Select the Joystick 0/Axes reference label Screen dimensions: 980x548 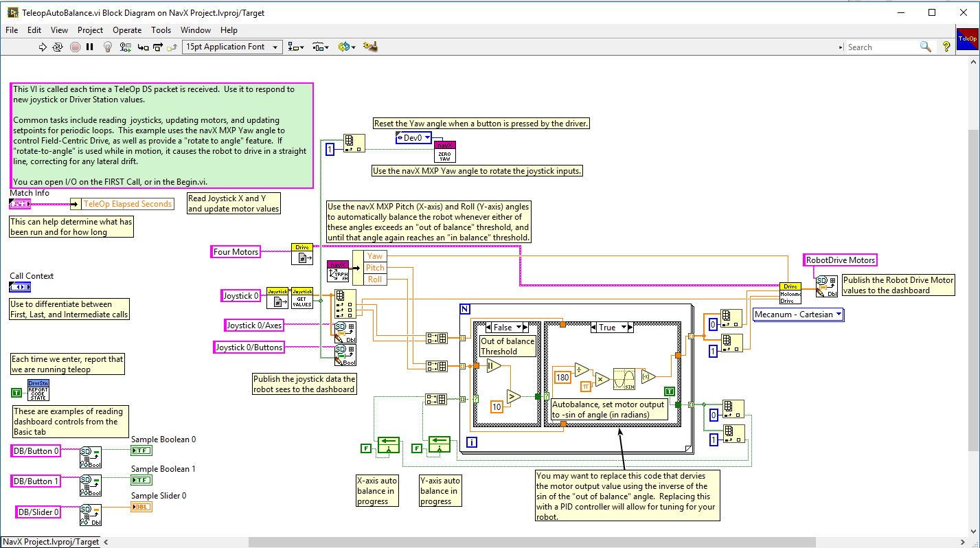[x=255, y=325]
